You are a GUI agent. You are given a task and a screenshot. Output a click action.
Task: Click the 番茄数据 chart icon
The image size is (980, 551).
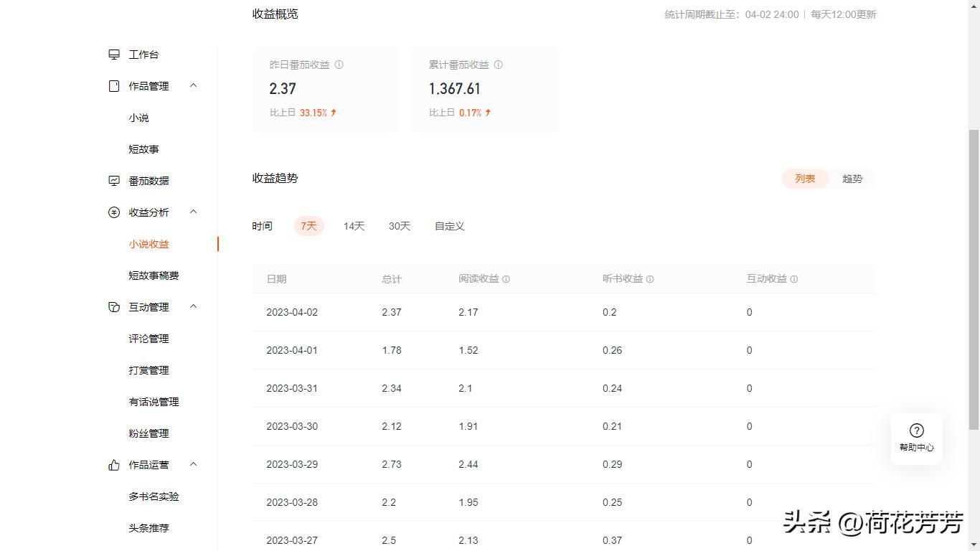[114, 181]
